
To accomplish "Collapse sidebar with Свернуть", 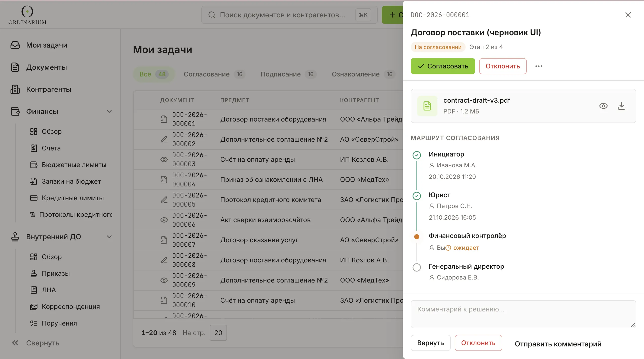I will (36, 343).
